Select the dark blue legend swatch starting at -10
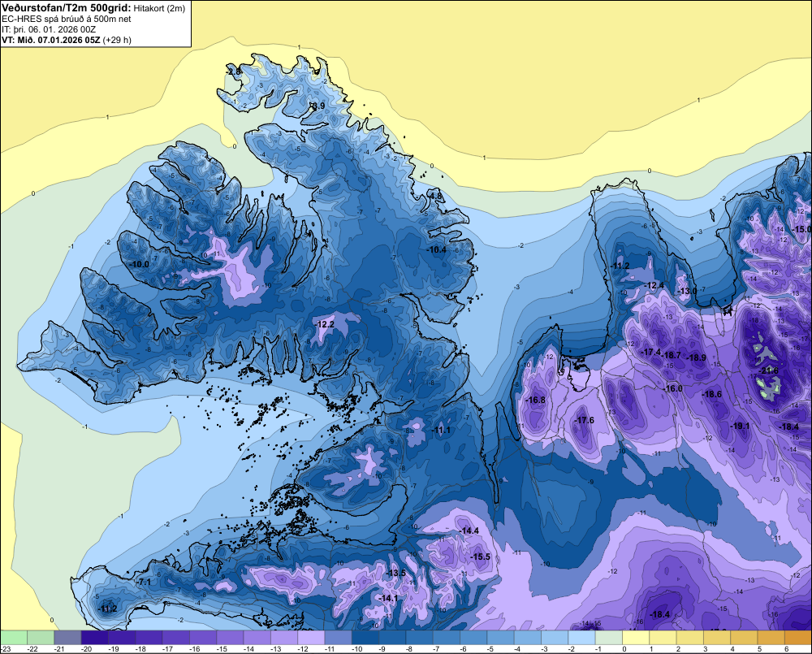This screenshot has width=812, height=654. [x=365, y=637]
